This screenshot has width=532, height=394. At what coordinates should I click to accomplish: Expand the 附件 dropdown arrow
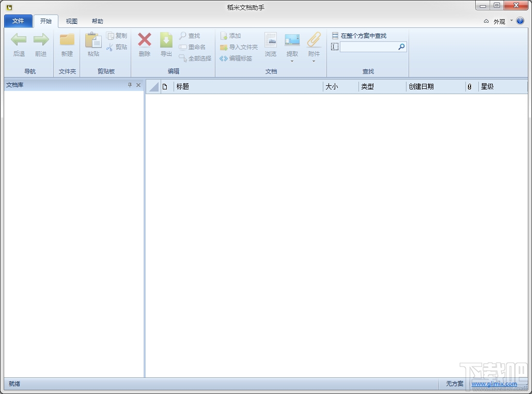(x=314, y=62)
